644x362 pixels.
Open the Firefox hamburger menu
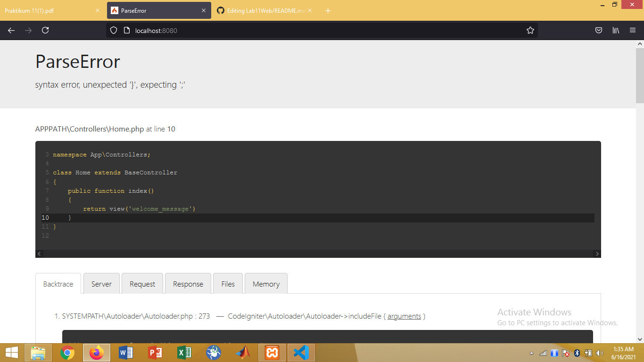tap(633, 30)
